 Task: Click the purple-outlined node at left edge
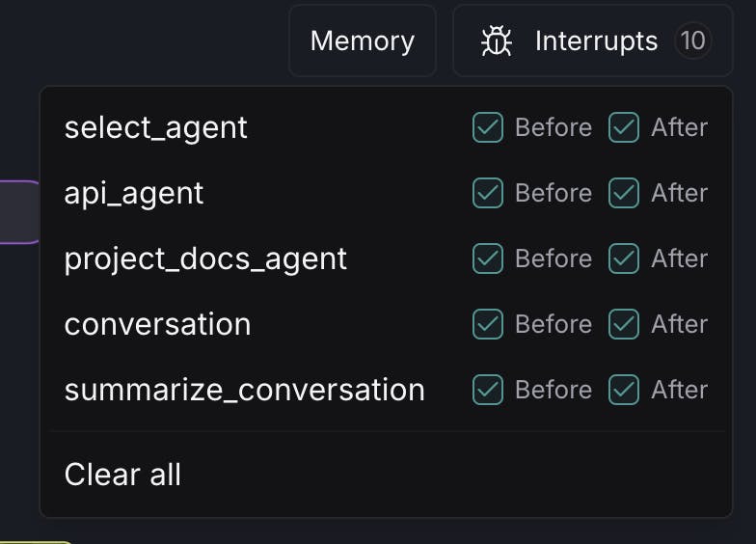click(18, 211)
